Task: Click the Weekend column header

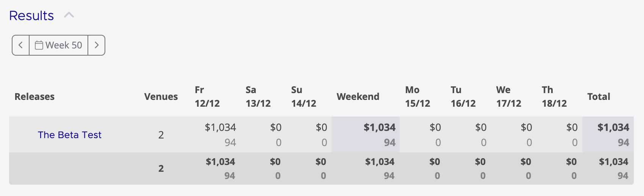Action: pyautogui.click(x=358, y=96)
